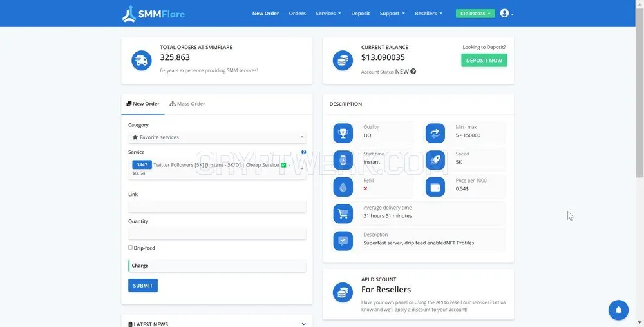
Task: Click the Account Status help question mark
Action: (x=413, y=71)
